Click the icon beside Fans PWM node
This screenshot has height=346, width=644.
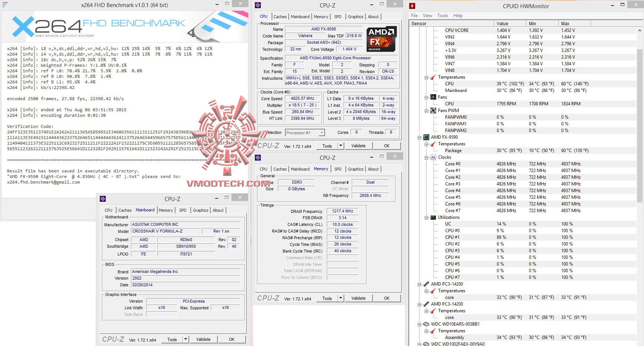[433, 111]
